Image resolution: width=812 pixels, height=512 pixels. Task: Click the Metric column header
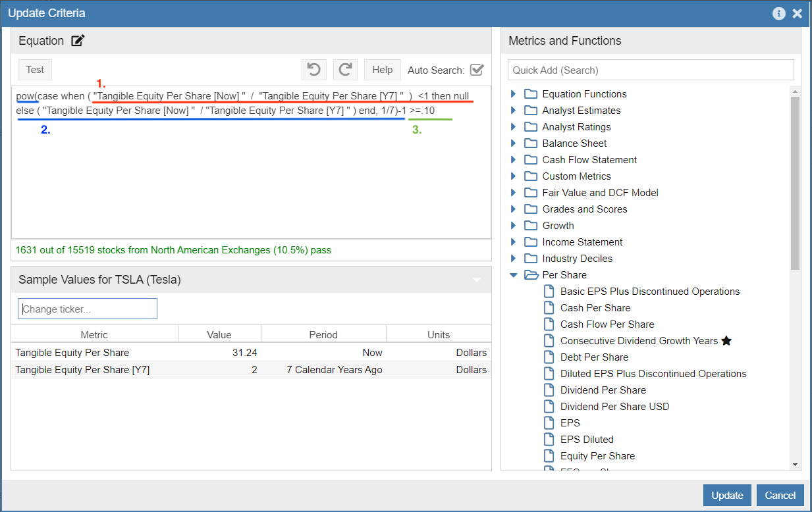tap(94, 334)
